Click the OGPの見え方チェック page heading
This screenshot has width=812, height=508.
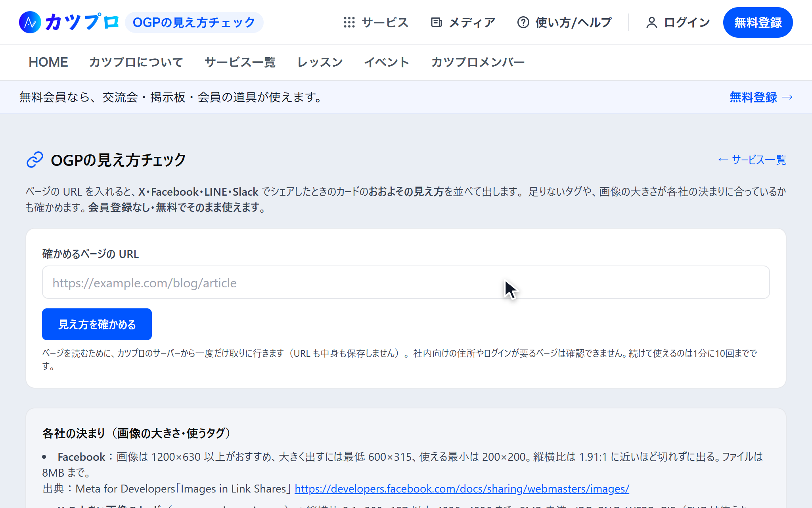pyautogui.click(x=118, y=160)
